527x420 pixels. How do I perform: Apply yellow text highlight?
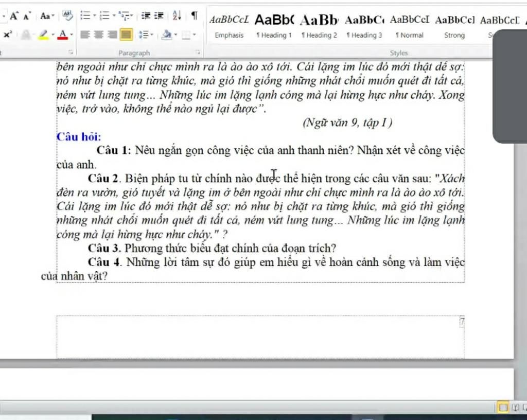click(x=43, y=34)
